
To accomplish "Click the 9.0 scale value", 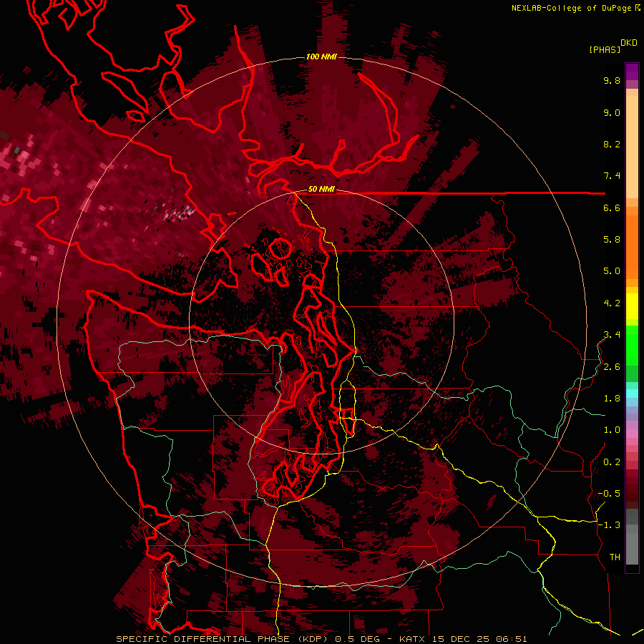I will pos(612,112).
